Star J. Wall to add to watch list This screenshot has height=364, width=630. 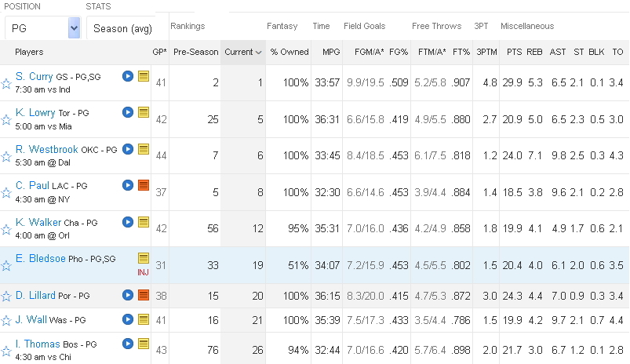click(6, 321)
